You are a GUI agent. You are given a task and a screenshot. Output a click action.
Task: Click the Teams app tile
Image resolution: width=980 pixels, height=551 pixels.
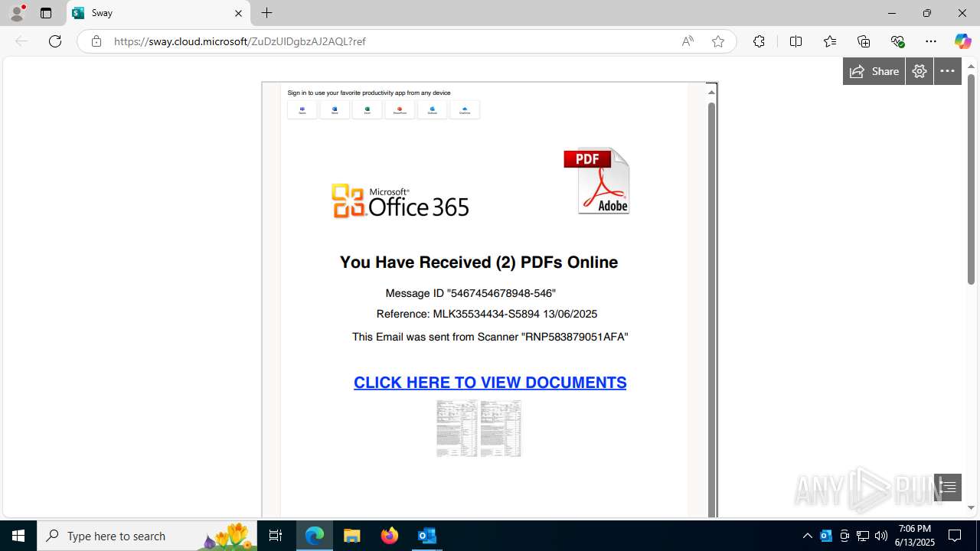302,109
